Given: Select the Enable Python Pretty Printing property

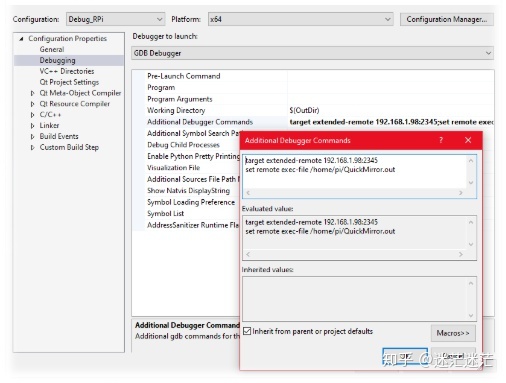Looking at the screenshot, I should click(193, 156).
